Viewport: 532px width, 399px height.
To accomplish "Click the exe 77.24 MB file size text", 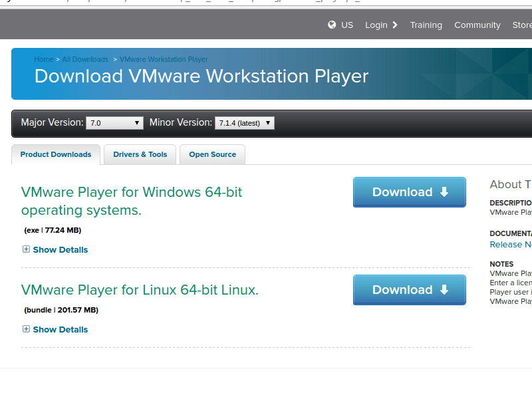I will point(53,230).
